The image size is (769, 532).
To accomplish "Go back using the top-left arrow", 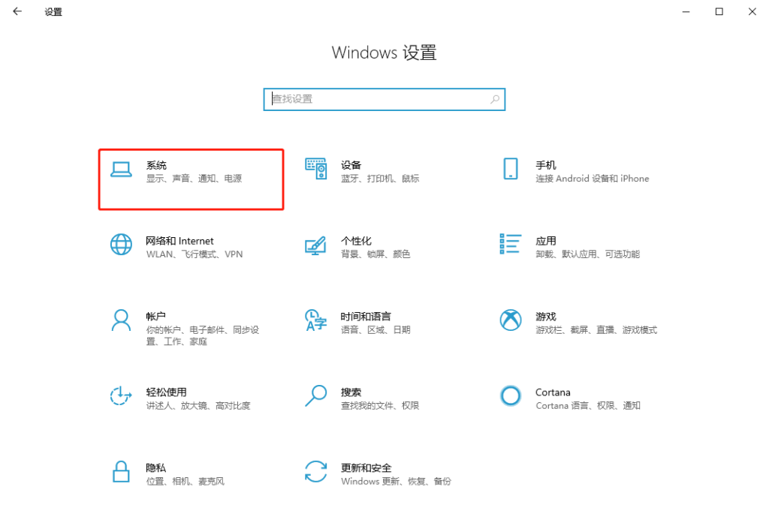I will [x=17, y=12].
